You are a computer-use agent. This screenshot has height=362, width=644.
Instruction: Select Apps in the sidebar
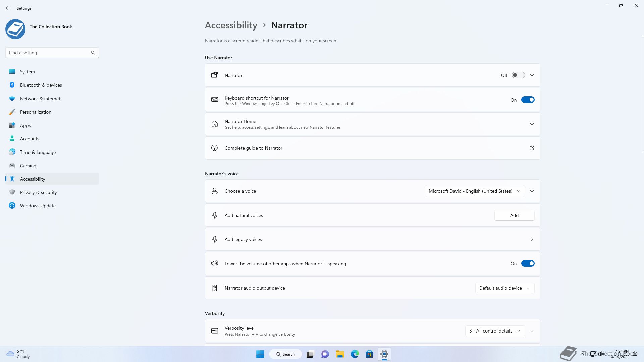click(52, 125)
